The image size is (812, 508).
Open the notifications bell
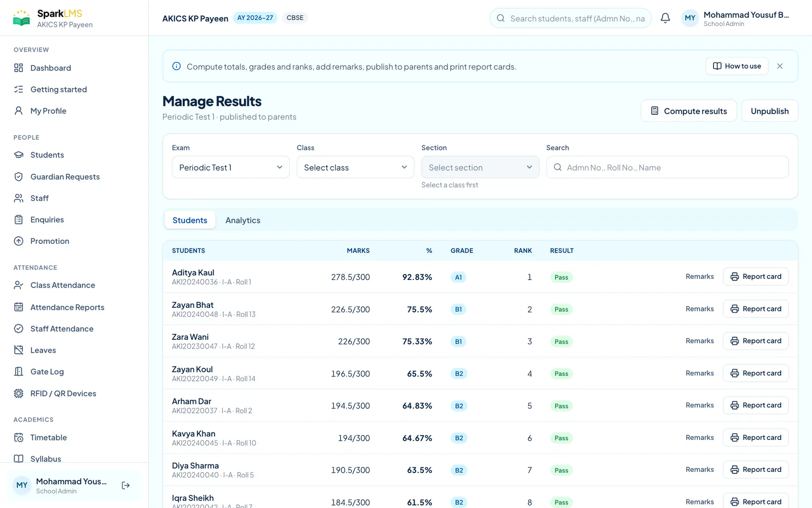pyautogui.click(x=665, y=18)
